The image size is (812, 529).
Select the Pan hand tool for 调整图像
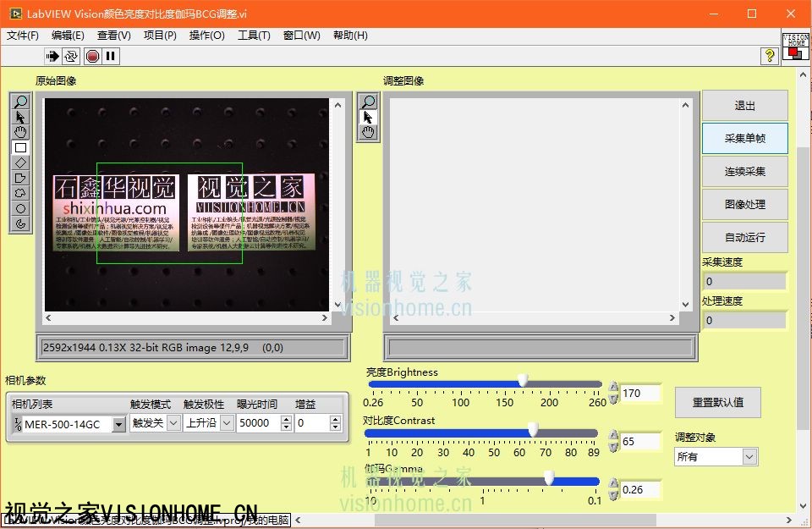click(x=368, y=133)
